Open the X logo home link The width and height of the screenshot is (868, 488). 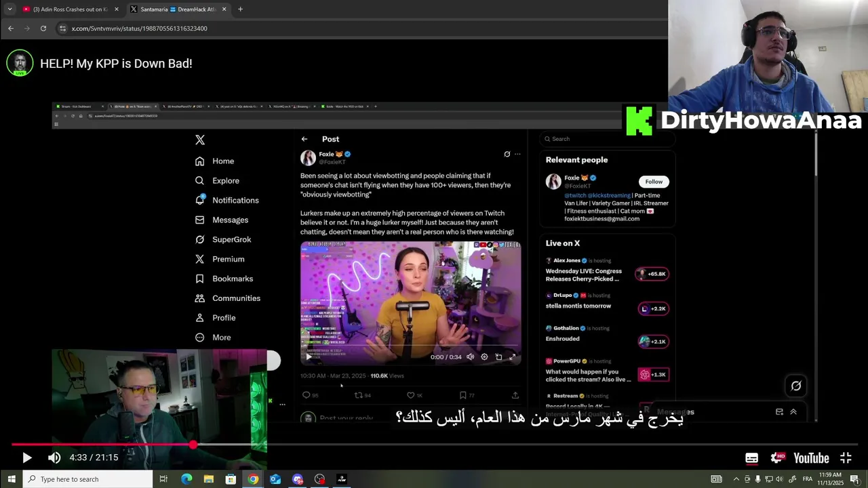click(200, 140)
